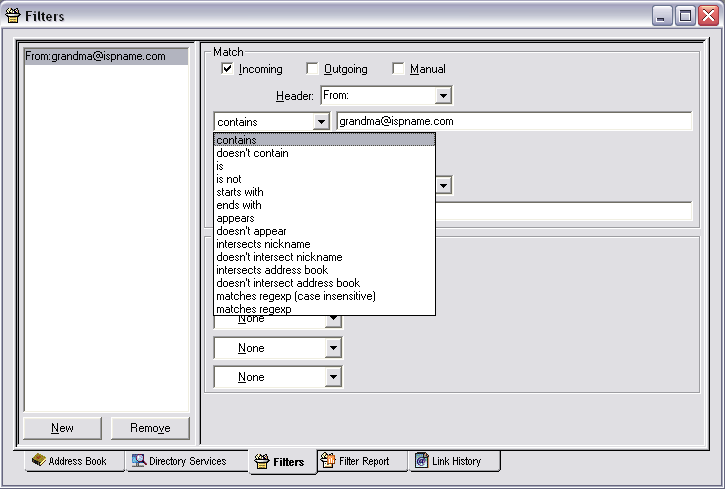Uncheck the Incoming checkbox
Screen dimensions: 725x489
point(227,69)
